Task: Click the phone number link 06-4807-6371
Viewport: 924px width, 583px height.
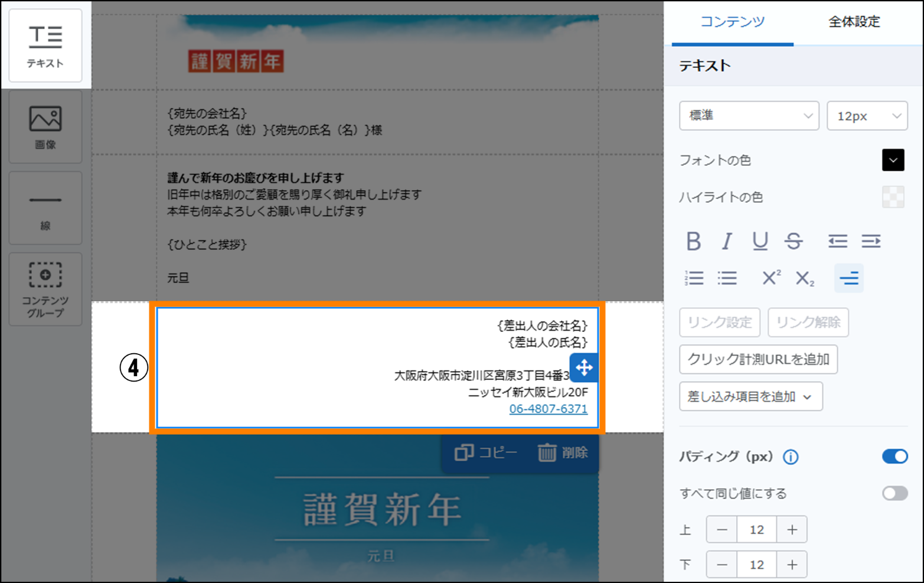Action: tap(548, 409)
